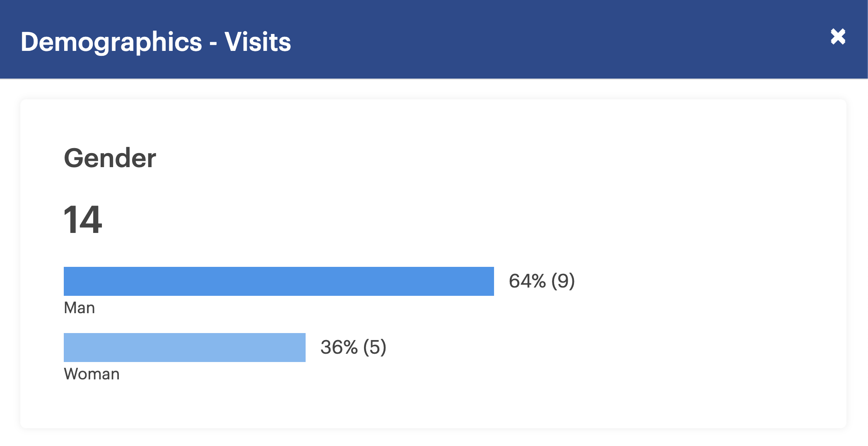
Task: Click the light blue Woman bar color
Action: tap(185, 348)
